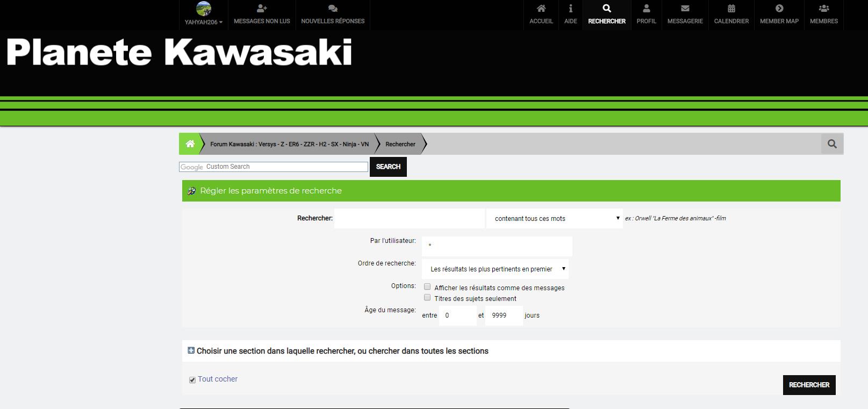Open Forum Kawasaki breadcrumb link
The image size is (868, 409).
[289, 144]
